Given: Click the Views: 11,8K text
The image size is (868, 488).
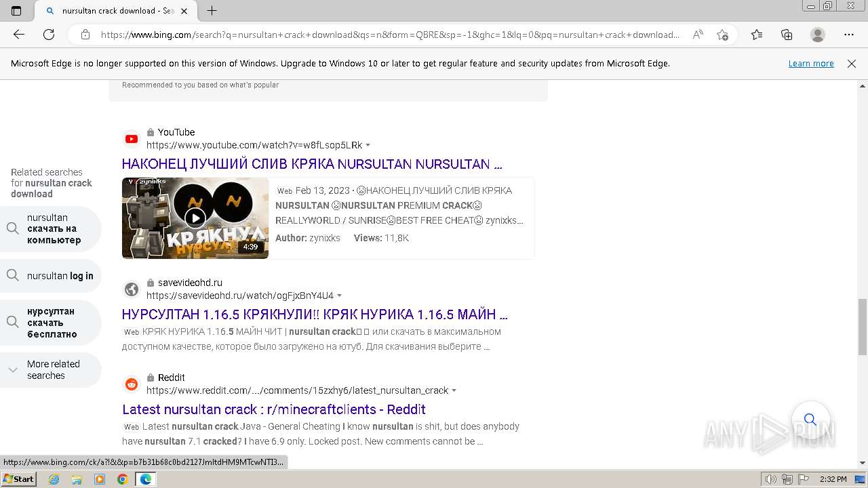Looking at the screenshot, I should [x=381, y=238].
